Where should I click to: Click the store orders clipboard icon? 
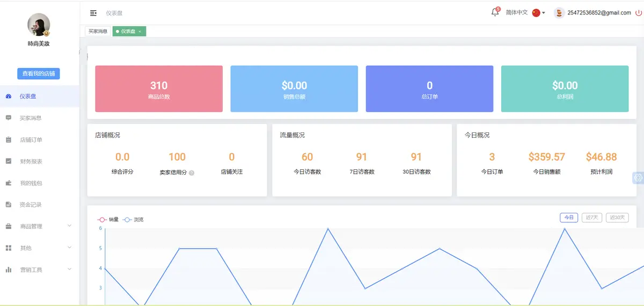(x=9, y=140)
